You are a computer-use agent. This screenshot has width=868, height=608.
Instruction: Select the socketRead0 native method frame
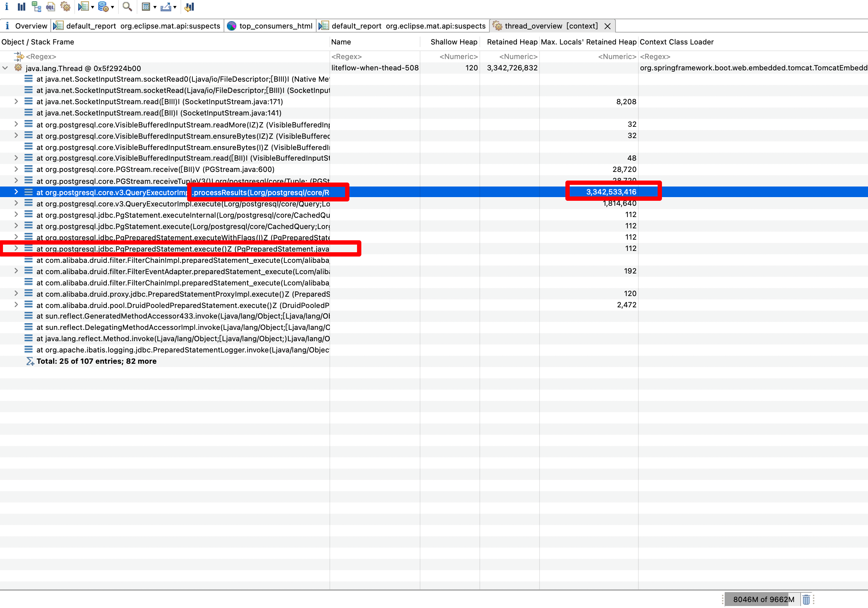point(182,79)
